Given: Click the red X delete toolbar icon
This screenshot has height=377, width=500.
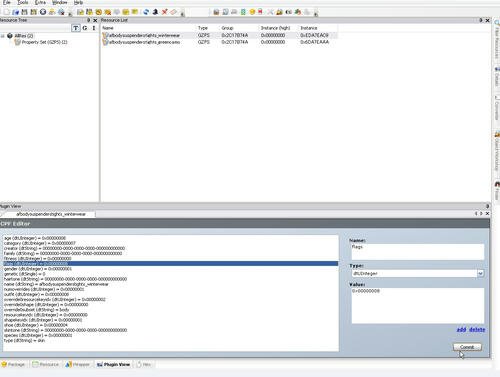Looking at the screenshot, I should tap(164, 12).
